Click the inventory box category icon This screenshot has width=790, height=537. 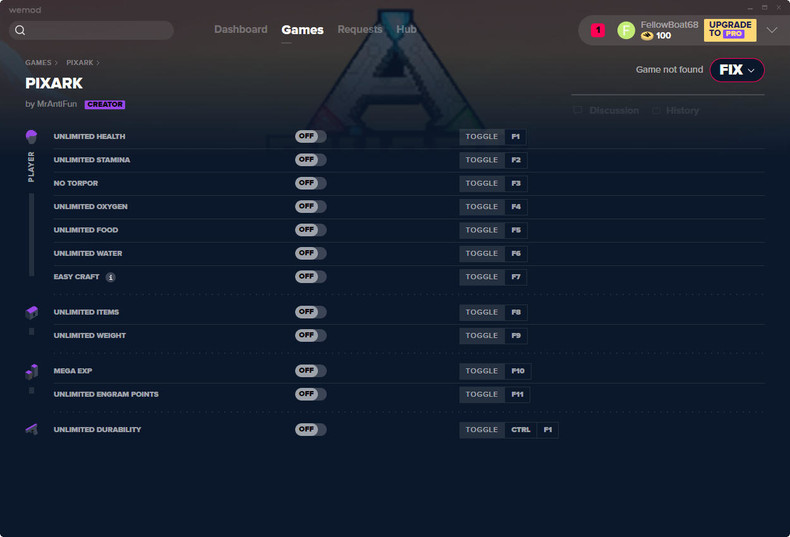pyautogui.click(x=32, y=312)
